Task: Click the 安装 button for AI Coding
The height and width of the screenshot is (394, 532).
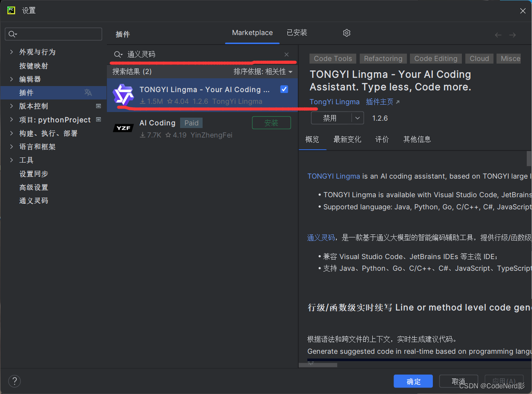Action: pos(271,123)
